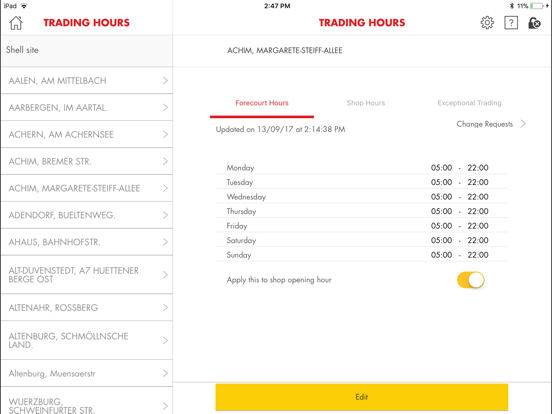Select ACHIM, BREMER STR. site text

point(50,161)
